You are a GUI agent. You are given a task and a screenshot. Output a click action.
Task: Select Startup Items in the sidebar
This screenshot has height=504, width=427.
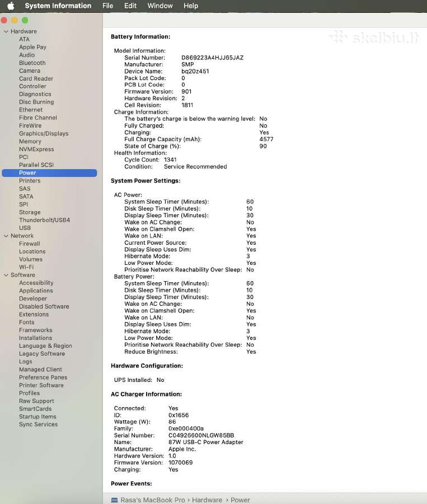[x=37, y=417]
